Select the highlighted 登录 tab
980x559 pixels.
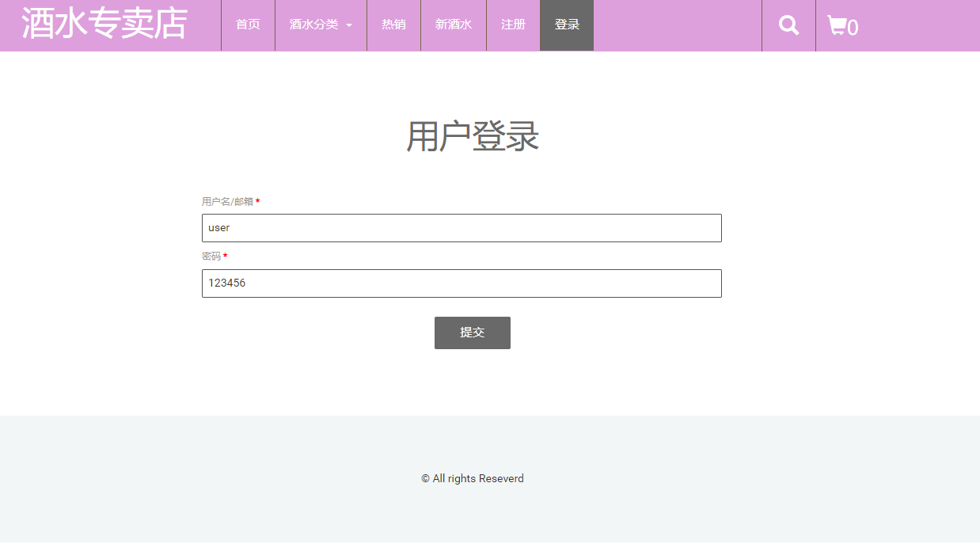(x=566, y=25)
